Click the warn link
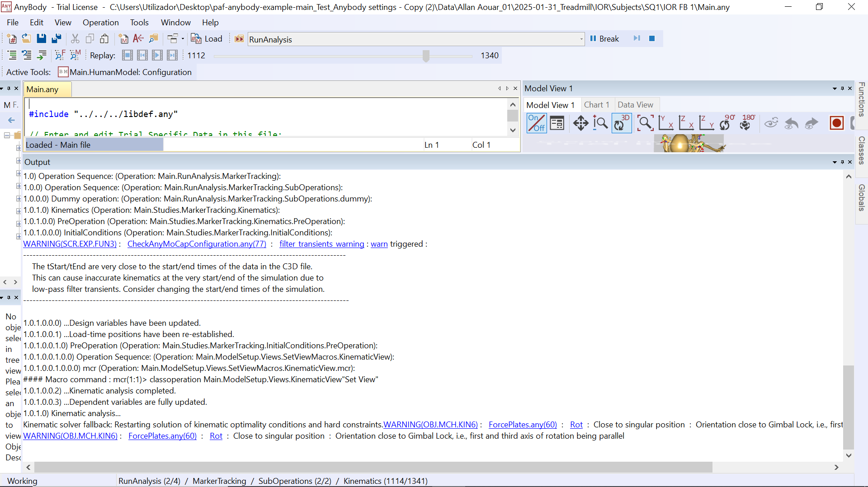 (379, 244)
